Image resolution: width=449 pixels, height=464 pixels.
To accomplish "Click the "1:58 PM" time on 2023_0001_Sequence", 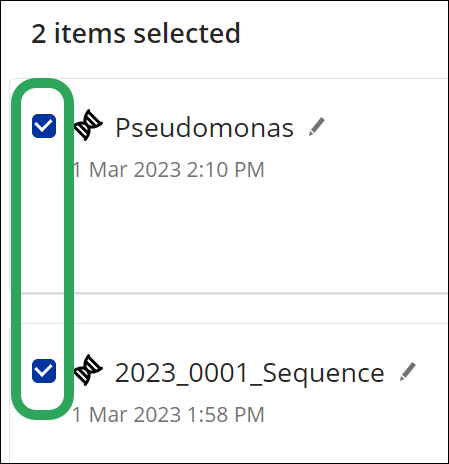I will [x=226, y=415].
